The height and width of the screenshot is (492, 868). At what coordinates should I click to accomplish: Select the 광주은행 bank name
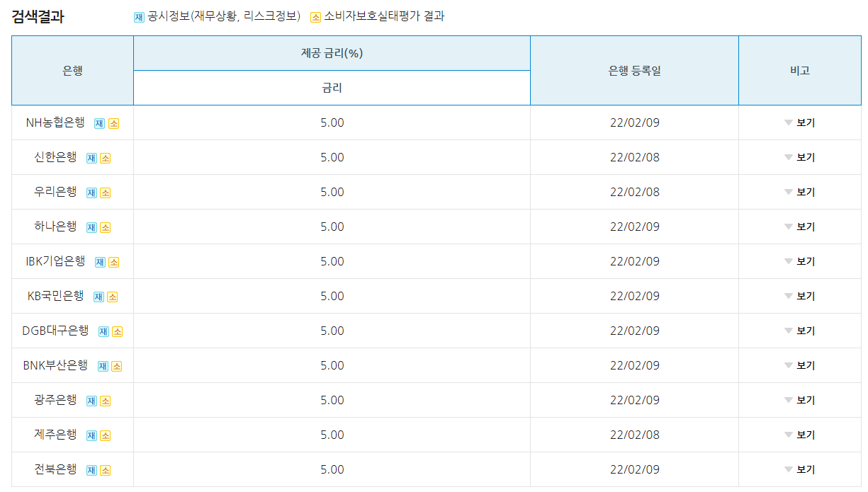tap(55, 400)
